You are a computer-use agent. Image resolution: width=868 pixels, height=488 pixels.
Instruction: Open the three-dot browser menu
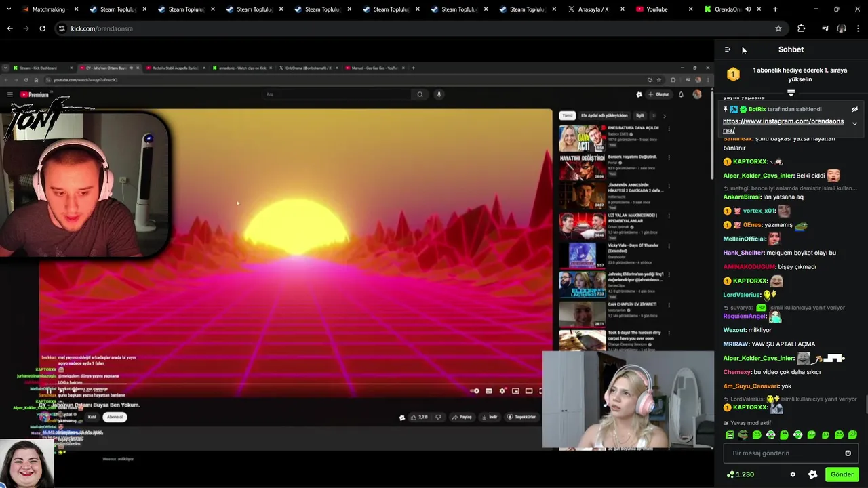[x=859, y=28]
